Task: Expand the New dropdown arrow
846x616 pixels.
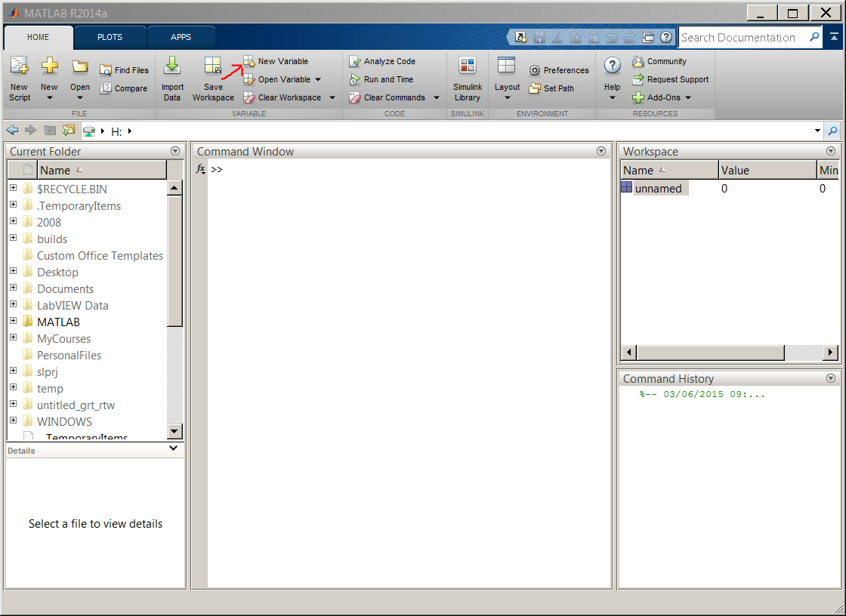Action: tap(49, 97)
